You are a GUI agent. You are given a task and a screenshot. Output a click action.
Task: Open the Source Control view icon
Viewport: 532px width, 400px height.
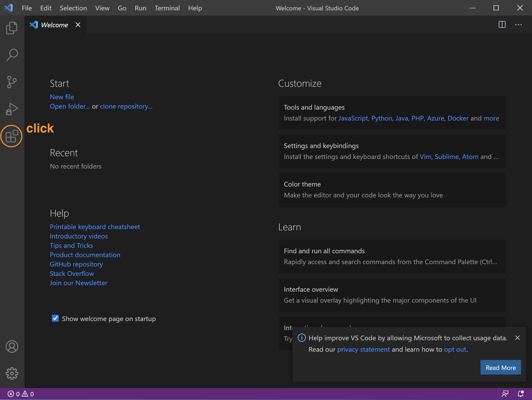click(x=12, y=82)
